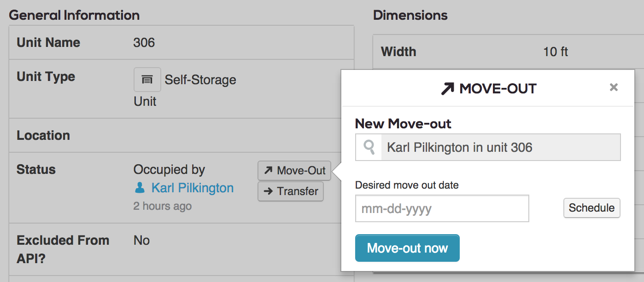The image size is (644, 282).
Task: Click the Schedule button
Action: 592,208
